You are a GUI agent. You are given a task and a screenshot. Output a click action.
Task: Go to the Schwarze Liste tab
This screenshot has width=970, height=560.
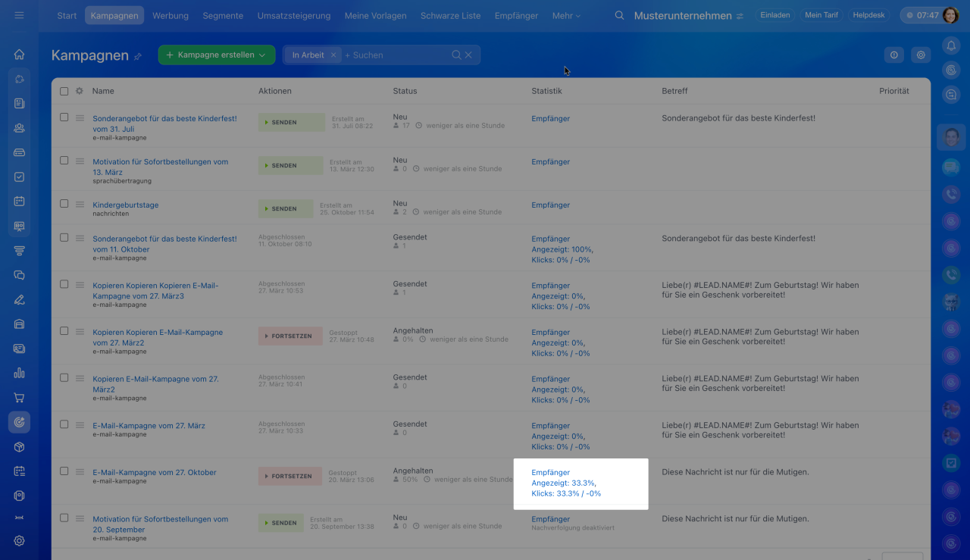tap(450, 15)
